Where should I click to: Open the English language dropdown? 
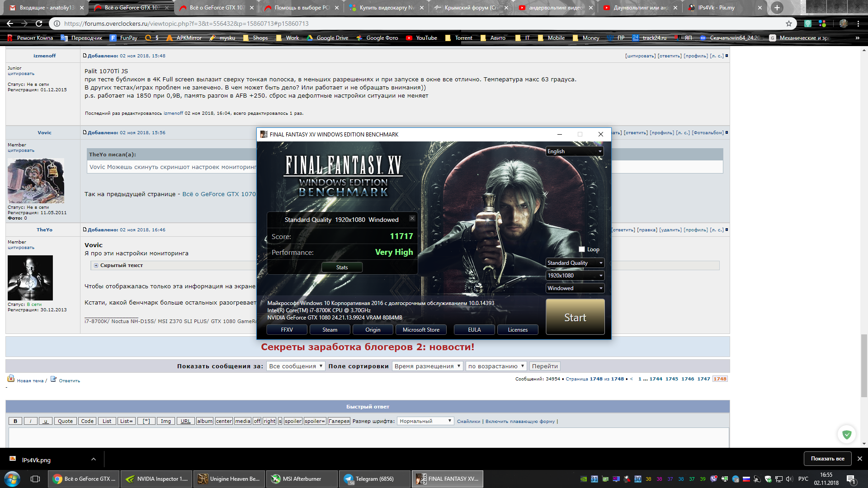[575, 151]
